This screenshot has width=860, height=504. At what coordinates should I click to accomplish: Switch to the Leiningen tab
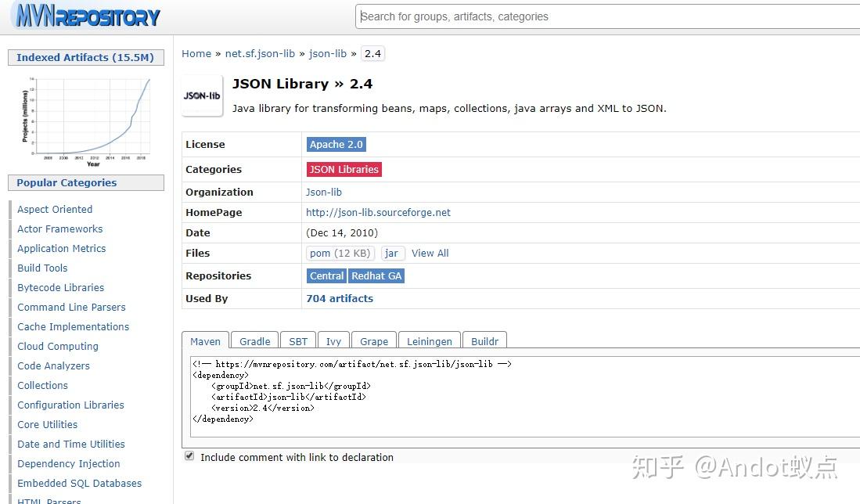[429, 341]
